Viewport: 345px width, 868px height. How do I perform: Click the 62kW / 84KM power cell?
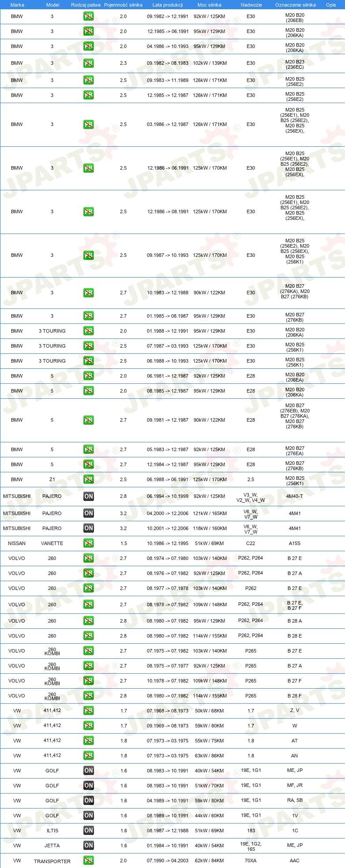pos(210,861)
